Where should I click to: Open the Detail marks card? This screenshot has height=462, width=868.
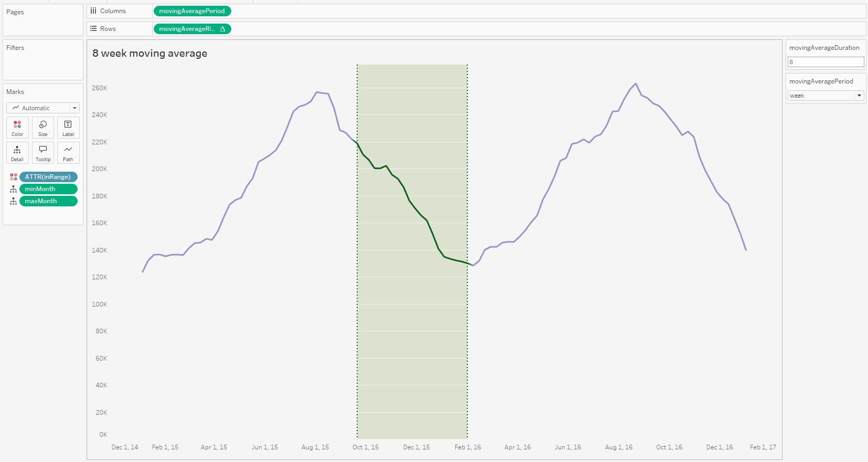click(x=17, y=153)
